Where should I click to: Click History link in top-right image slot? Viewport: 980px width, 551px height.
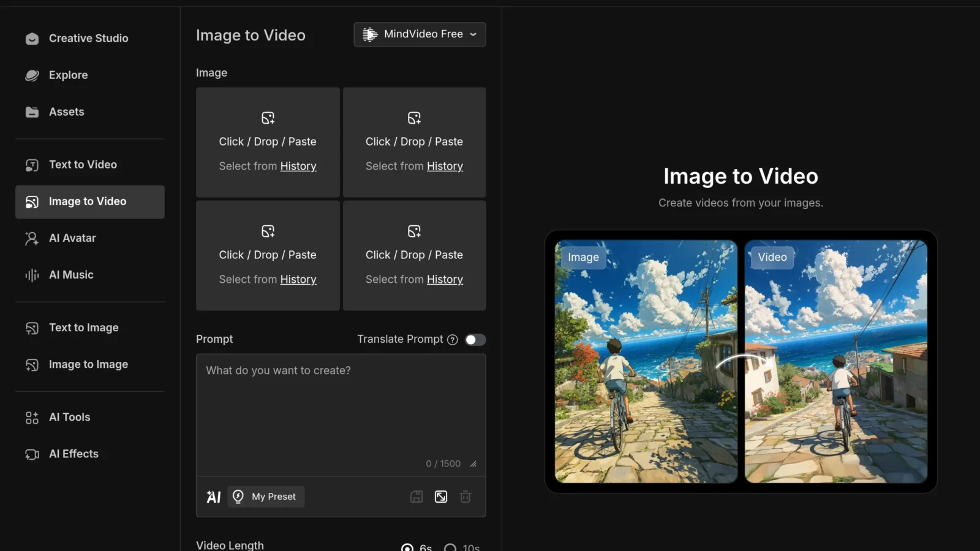[445, 167]
